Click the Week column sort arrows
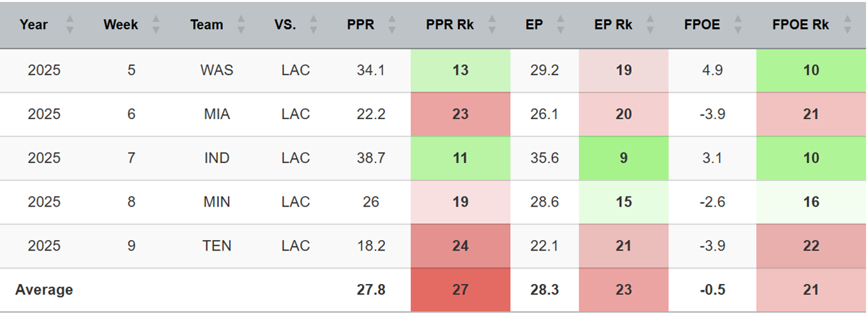868x316 pixels. pos(156,25)
